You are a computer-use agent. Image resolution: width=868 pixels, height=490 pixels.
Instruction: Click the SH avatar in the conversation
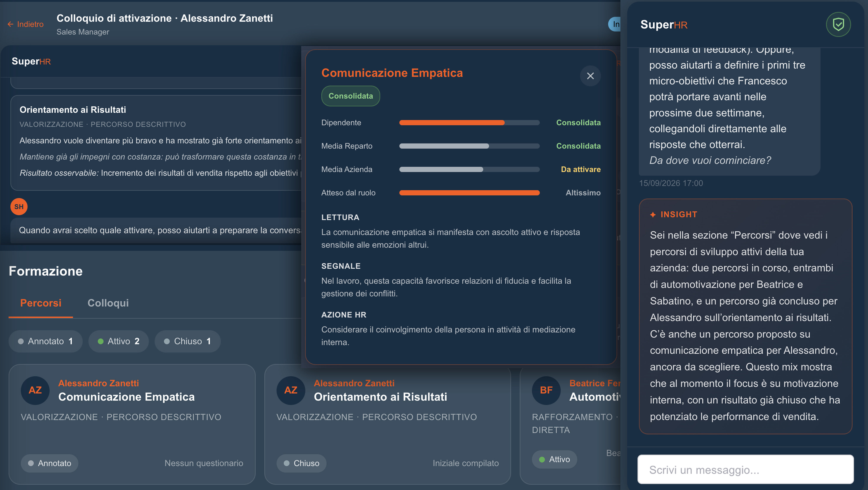[19, 206]
